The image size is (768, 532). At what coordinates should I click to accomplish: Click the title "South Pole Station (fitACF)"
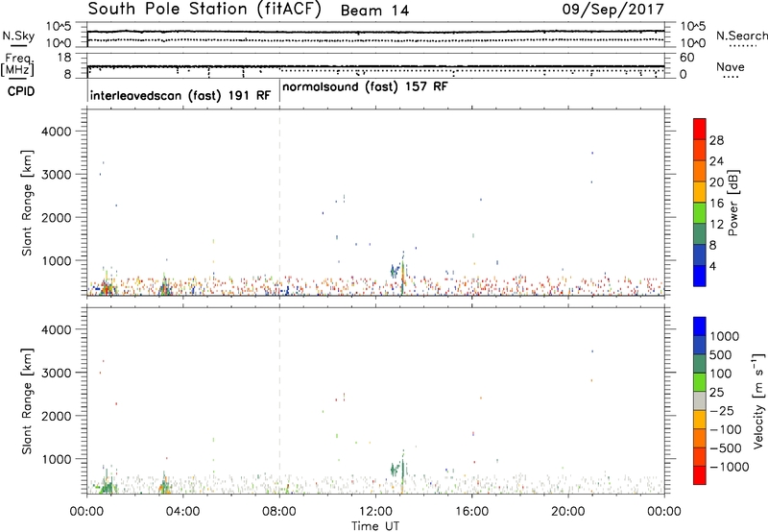204,10
